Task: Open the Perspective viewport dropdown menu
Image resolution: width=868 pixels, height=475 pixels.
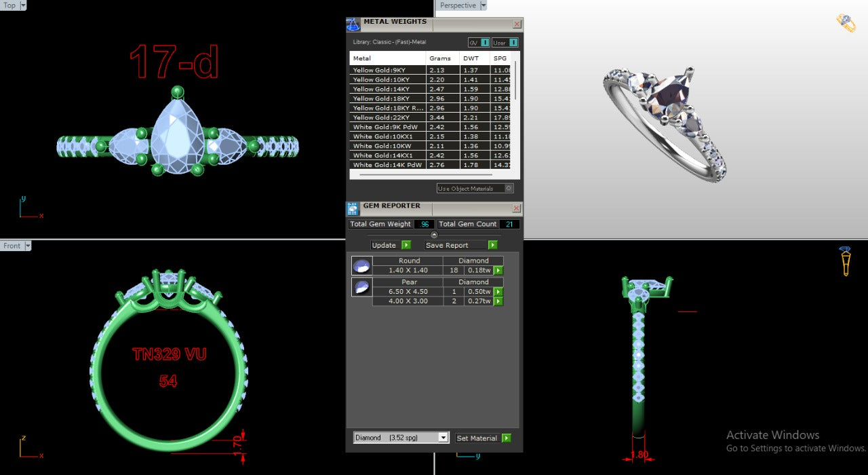Action: point(484,5)
